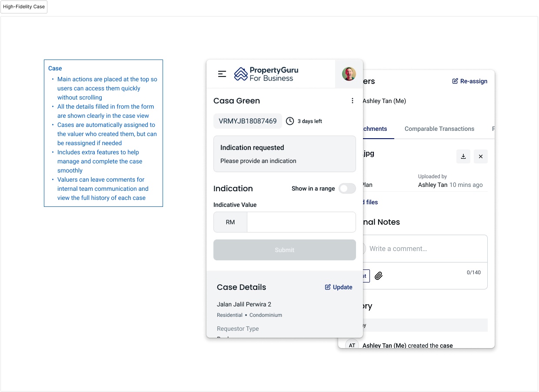Switch to the Attachments tab
The width and height of the screenshot is (539, 392).
[375, 129]
